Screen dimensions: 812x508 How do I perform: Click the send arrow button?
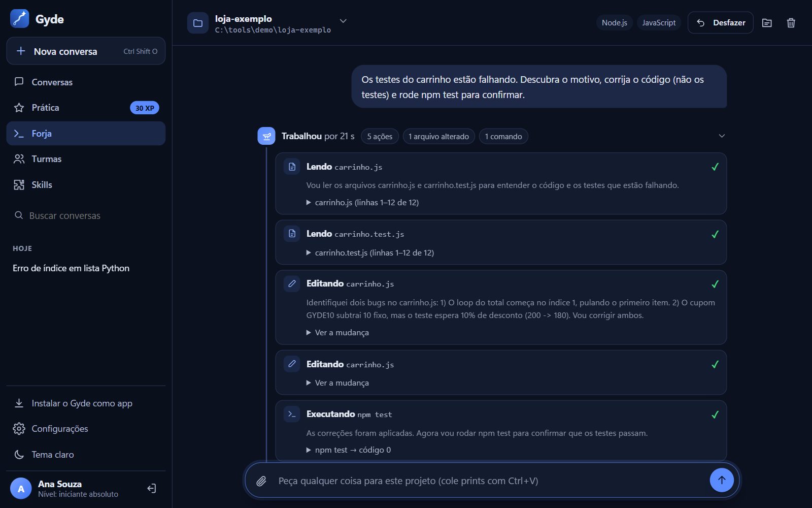(x=722, y=480)
